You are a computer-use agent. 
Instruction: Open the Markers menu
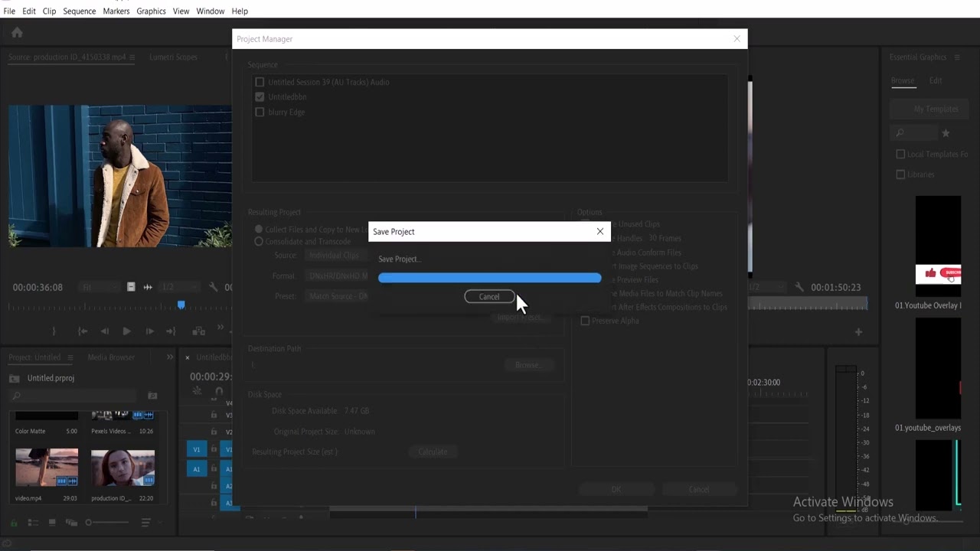(x=116, y=11)
